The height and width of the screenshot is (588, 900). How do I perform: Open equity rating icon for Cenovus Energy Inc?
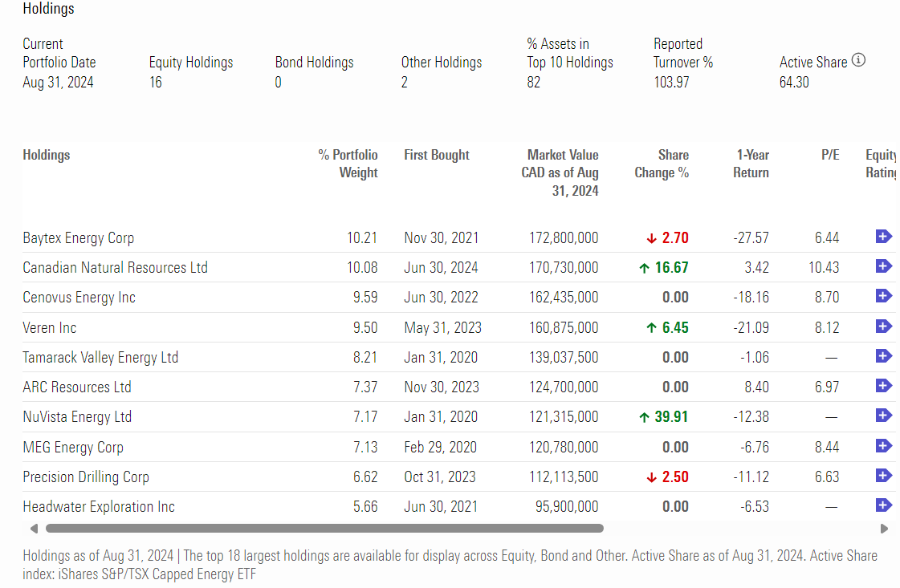[883, 296]
